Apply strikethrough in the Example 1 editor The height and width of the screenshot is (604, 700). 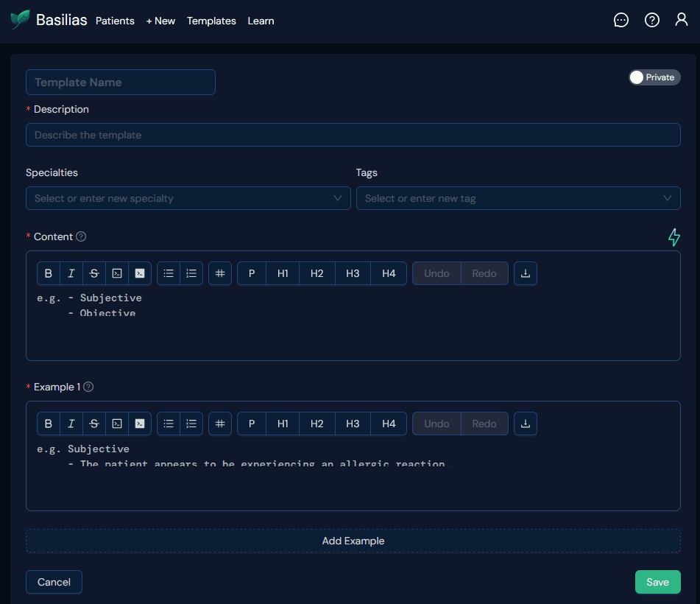tap(94, 424)
